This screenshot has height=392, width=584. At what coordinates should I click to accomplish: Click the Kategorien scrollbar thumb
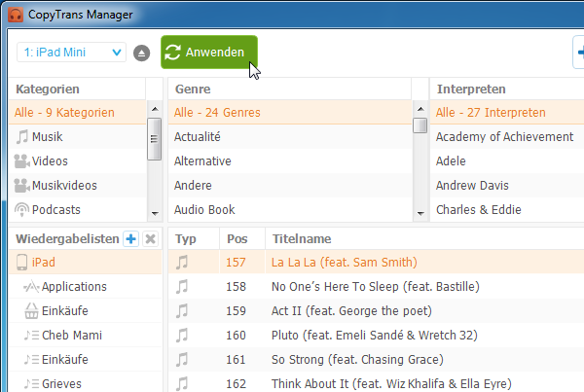(154, 139)
